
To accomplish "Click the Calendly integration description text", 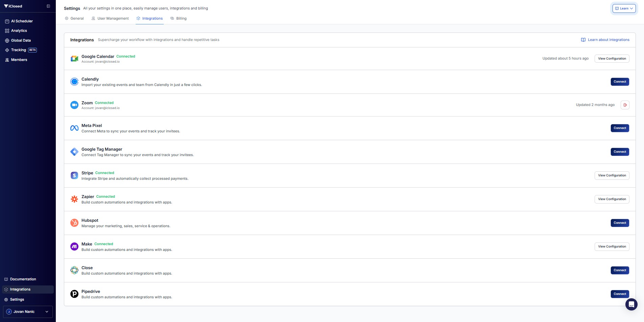I will click(x=142, y=85).
